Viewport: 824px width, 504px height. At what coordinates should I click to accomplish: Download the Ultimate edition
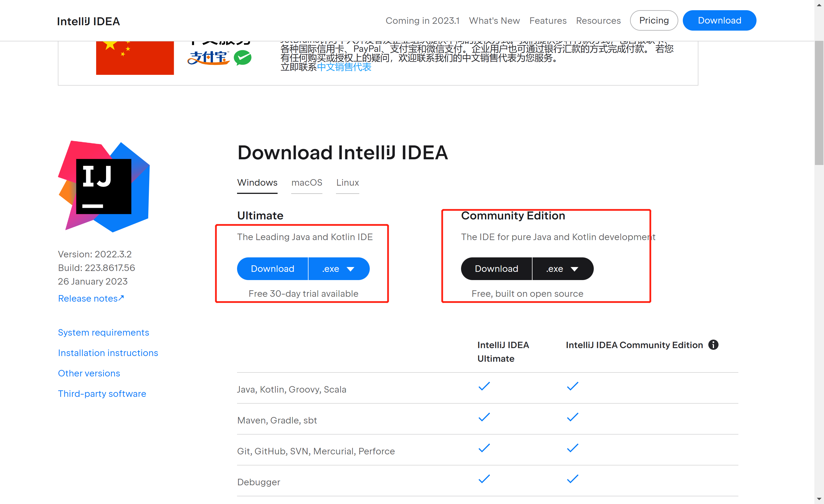(272, 268)
